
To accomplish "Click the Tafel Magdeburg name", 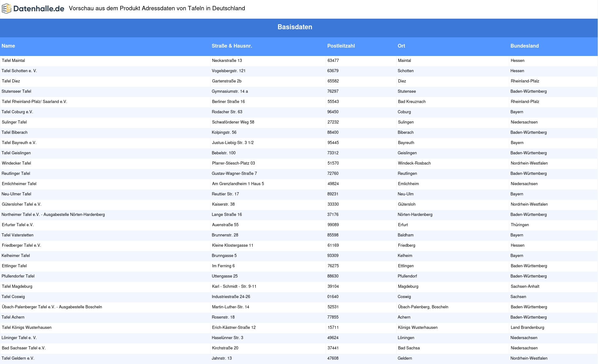I will 17,287.
